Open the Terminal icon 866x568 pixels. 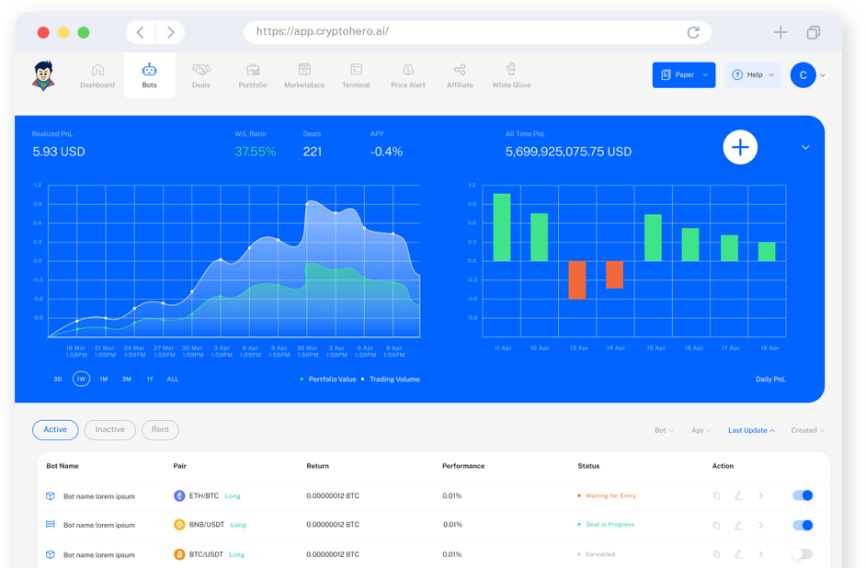click(356, 69)
